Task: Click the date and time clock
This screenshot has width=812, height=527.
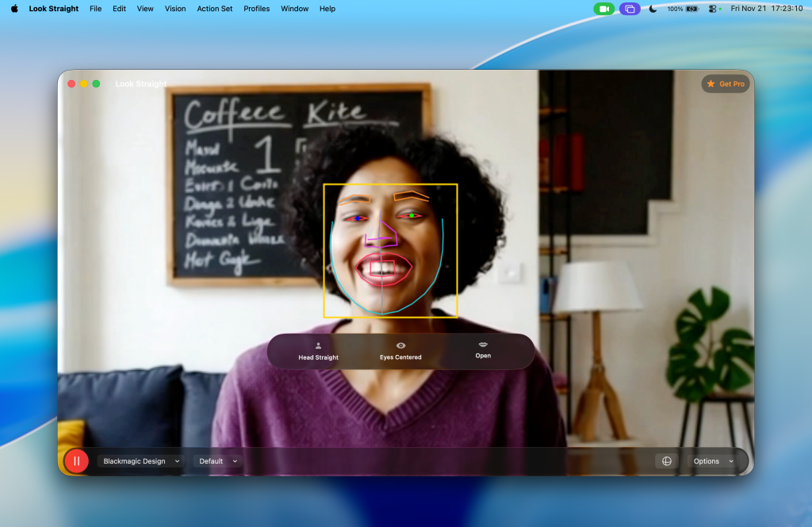Action: (764, 9)
